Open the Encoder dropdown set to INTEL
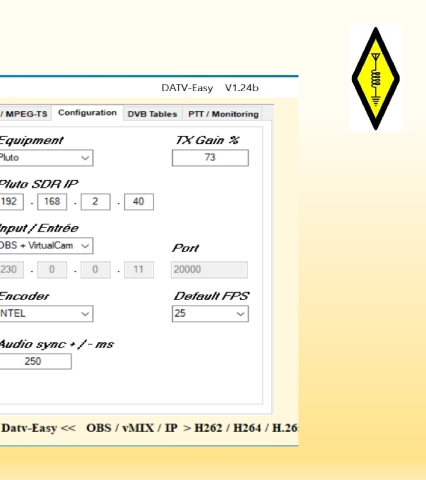 46,314
